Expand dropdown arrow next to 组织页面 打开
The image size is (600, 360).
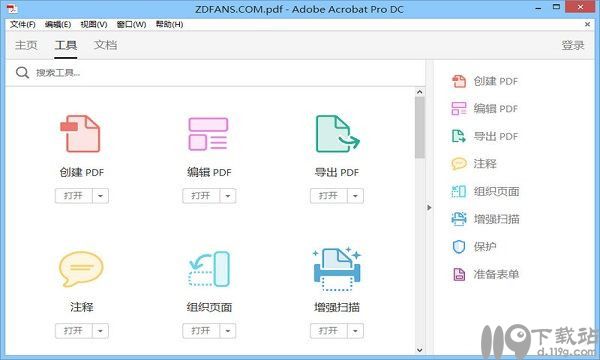(x=228, y=331)
